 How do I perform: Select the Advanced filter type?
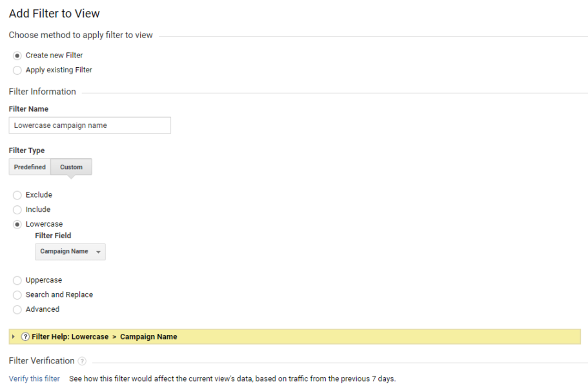click(17, 309)
